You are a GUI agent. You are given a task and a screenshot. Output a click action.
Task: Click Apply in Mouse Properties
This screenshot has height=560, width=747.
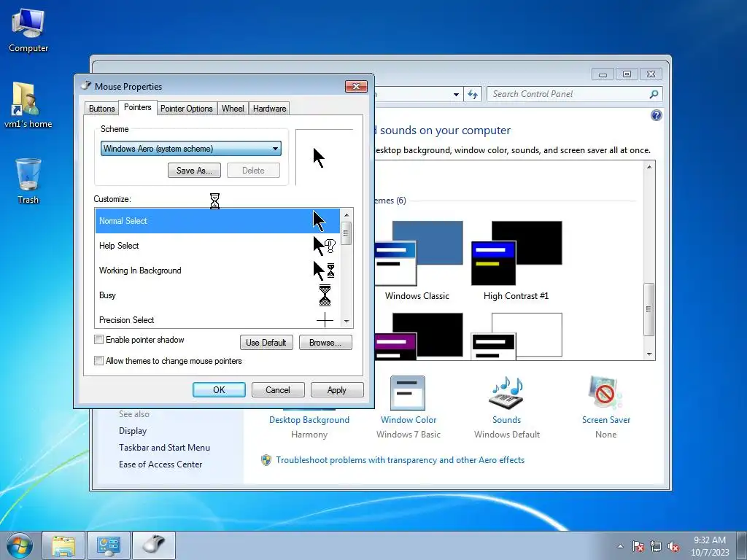337,390
